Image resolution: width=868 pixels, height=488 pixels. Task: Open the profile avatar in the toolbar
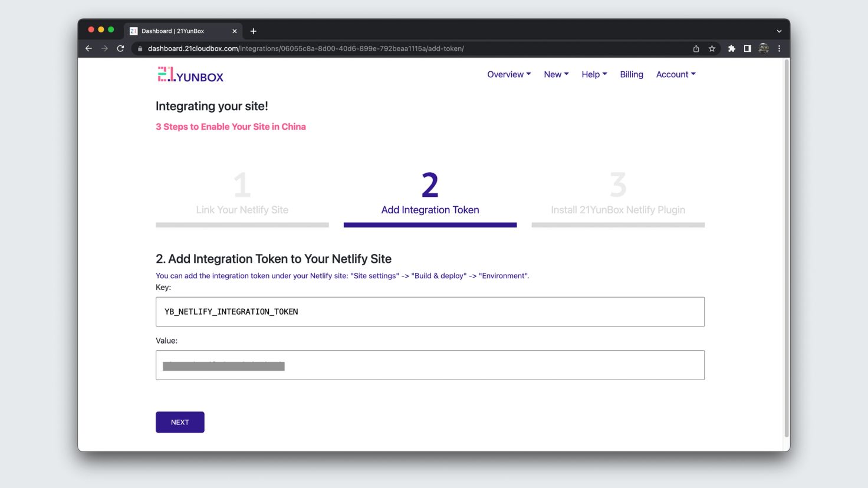pyautogui.click(x=764, y=48)
